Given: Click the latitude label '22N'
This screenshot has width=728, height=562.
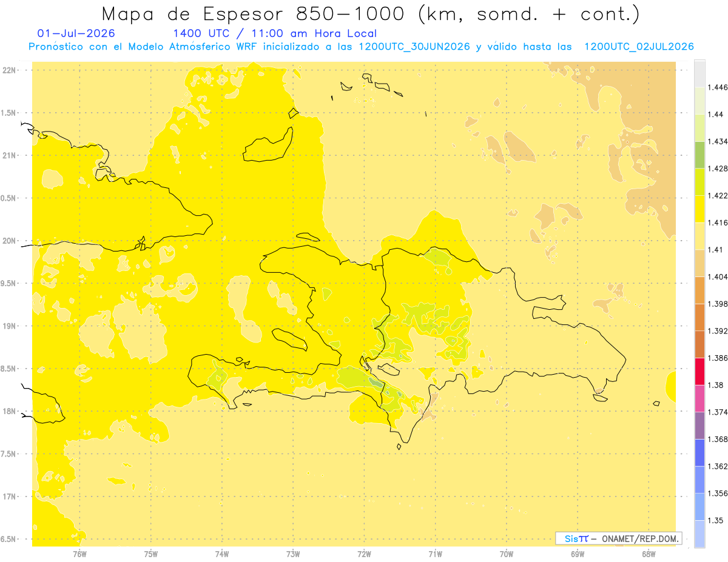Looking at the screenshot, I should [x=10, y=70].
